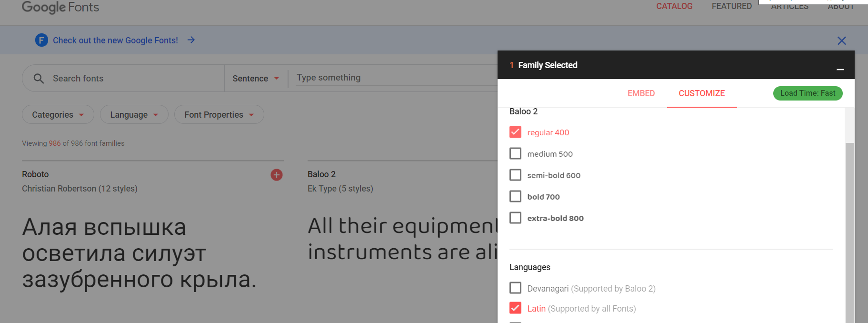Screen dimensions: 868x323
Task: Enable the Devanagari language checkbox
Action: pyautogui.click(x=515, y=288)
